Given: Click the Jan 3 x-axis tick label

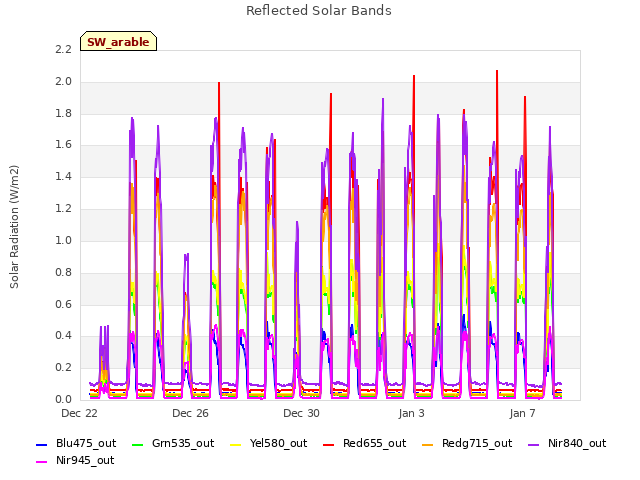Looking at the screenshot, I should point(412,413).
